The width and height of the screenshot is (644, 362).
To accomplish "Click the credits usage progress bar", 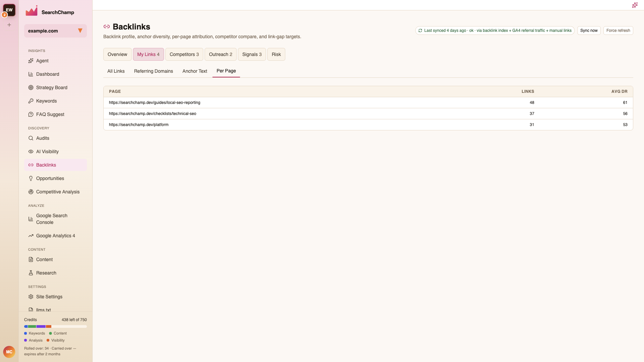I will 55,326.
